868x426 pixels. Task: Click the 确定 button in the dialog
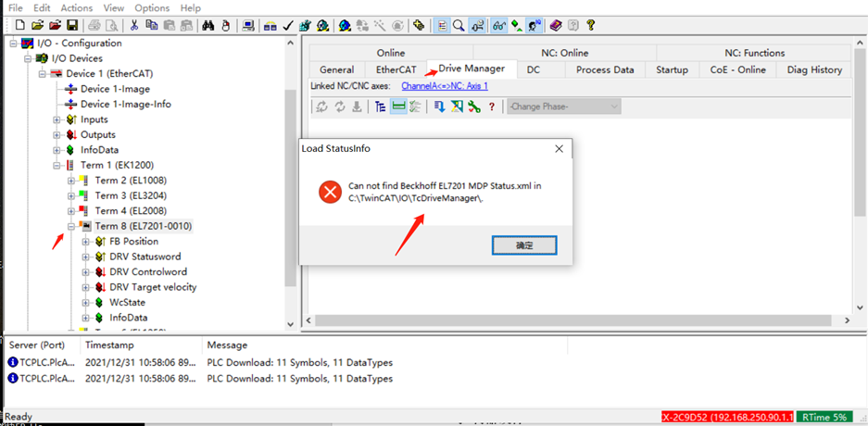pyautogui.click(x=523, y=245)
